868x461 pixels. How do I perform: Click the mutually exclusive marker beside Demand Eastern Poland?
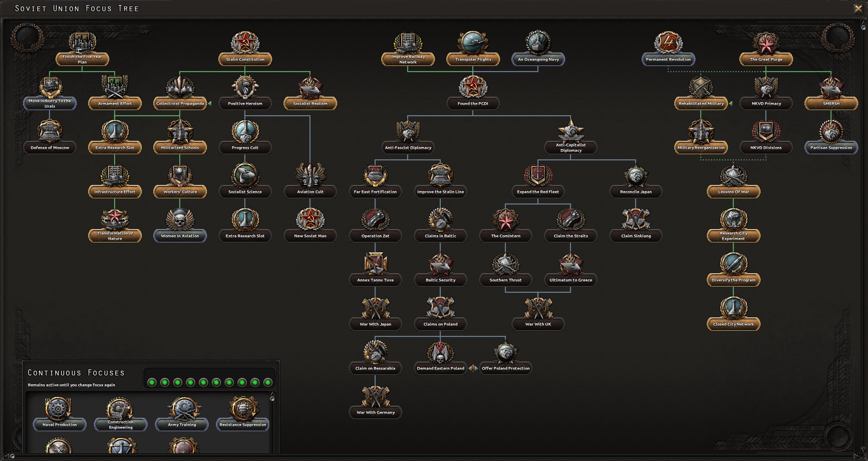coord(473,368)
